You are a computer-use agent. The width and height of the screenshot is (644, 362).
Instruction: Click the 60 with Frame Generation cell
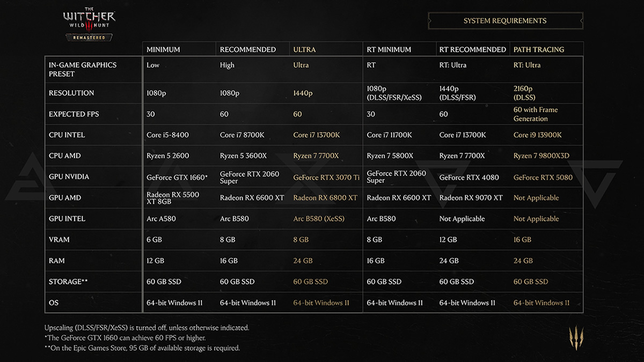coord(536,114)
